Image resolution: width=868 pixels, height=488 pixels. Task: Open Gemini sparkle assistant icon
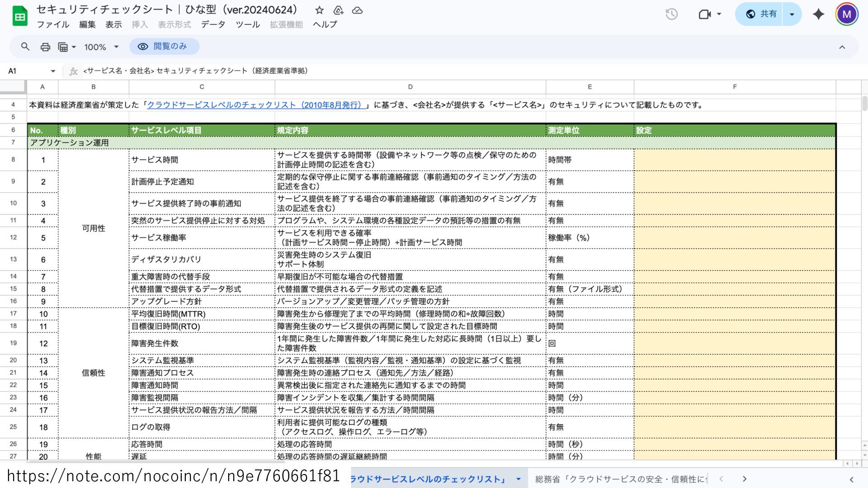click(x=818, y=14)
